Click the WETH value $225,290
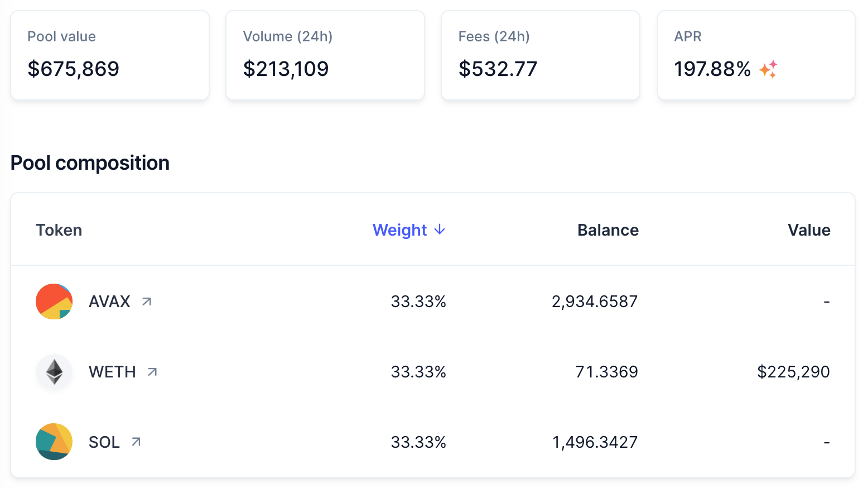Screen dimensions: 868x488 pos(793,372)
